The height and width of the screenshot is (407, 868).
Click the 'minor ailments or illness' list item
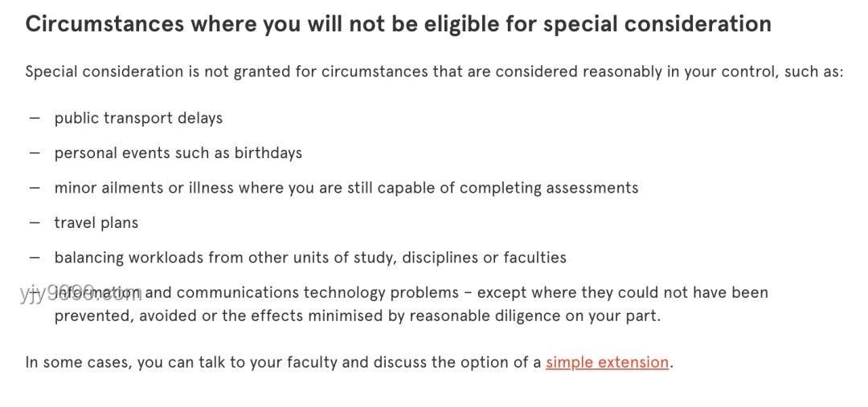pyautogui.click(x=346, y=188)
